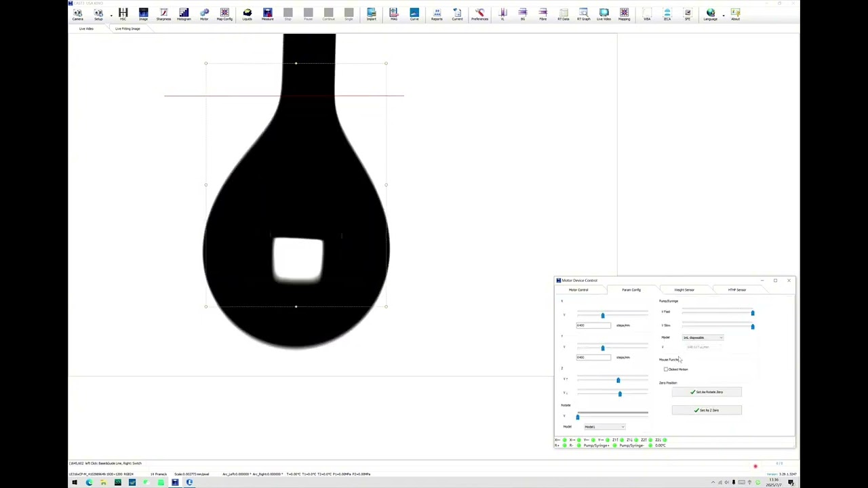Click Set As Z Zero button
The width and height of the screenshot is (868, 488).
(x=707, y=410)
